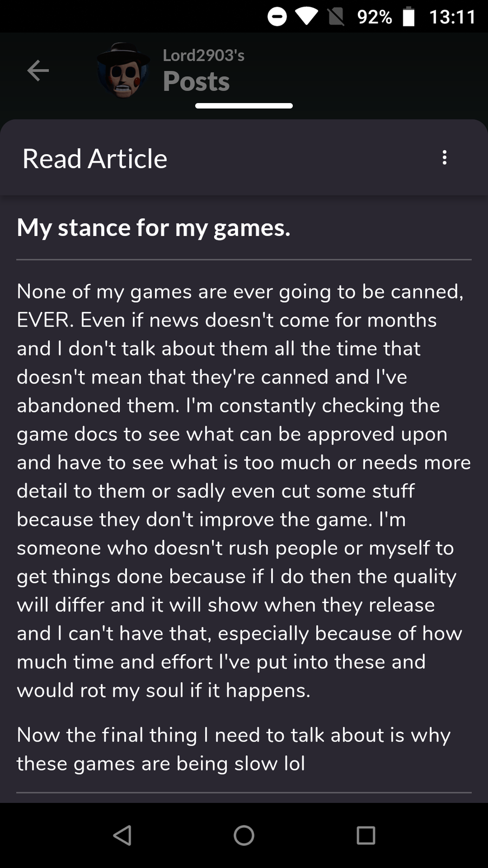This screenshot has height=868, width=488.
Task: Tap the 92% battery percentage
Action: click(375, 17)
